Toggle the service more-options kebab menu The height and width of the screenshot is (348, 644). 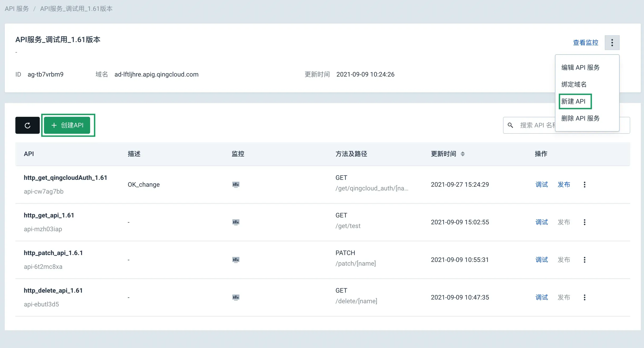pyautogui.click(x=612, y=43)
